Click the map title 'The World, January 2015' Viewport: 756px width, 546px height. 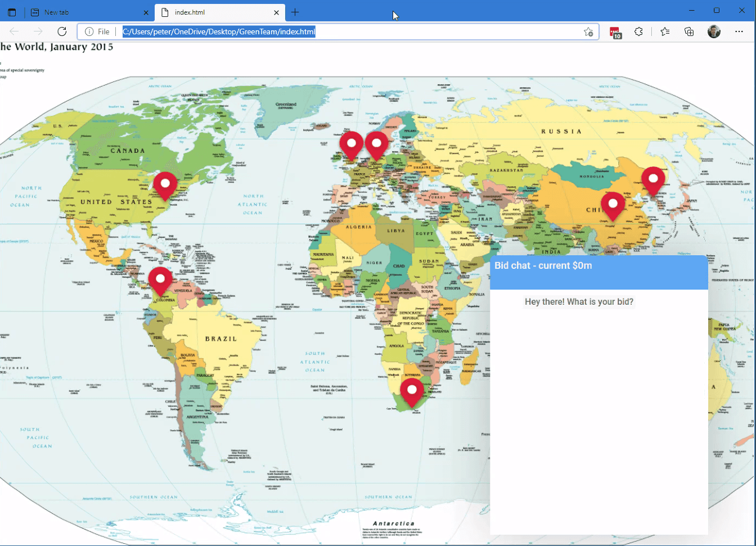click(57, 47)
